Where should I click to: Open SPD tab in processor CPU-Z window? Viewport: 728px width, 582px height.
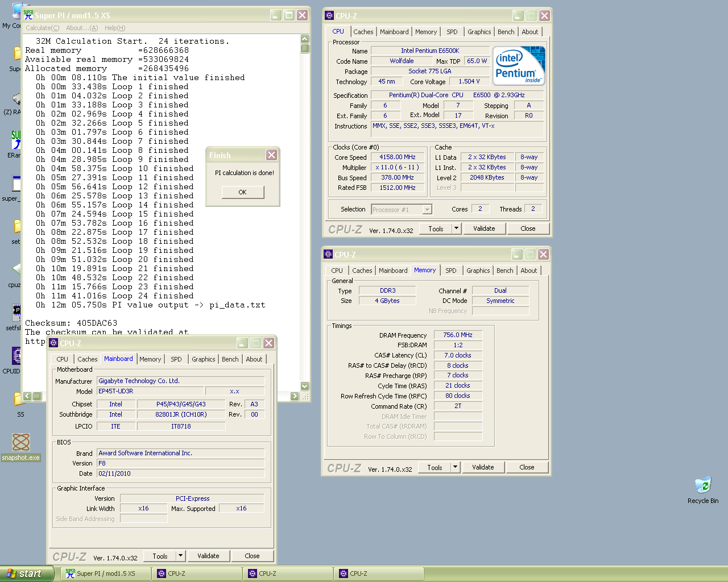click(452, 32)
